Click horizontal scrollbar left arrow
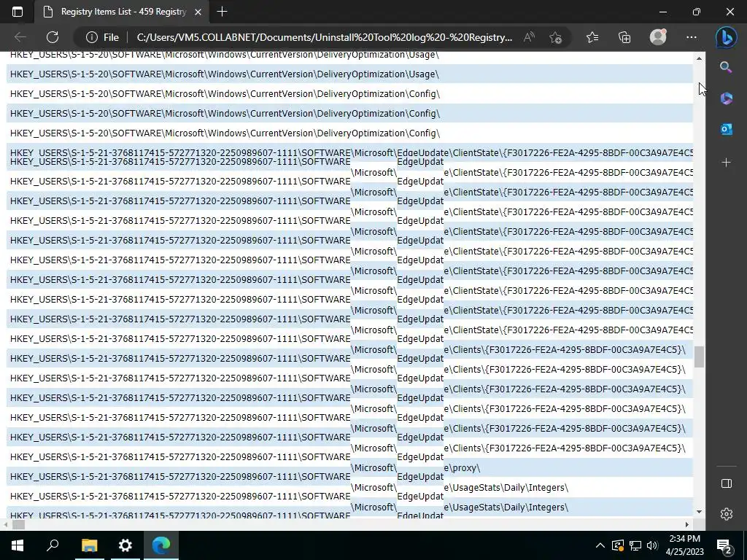Image resolution: width=747 pixels, height=560 pixels. click(x=5, y=524)
